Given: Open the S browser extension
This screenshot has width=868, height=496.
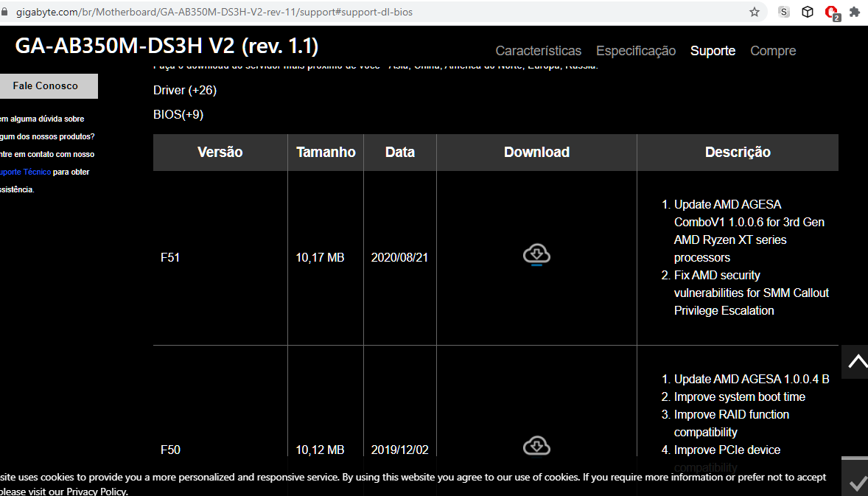Looking at the screenshot, I should coord(783,12).
